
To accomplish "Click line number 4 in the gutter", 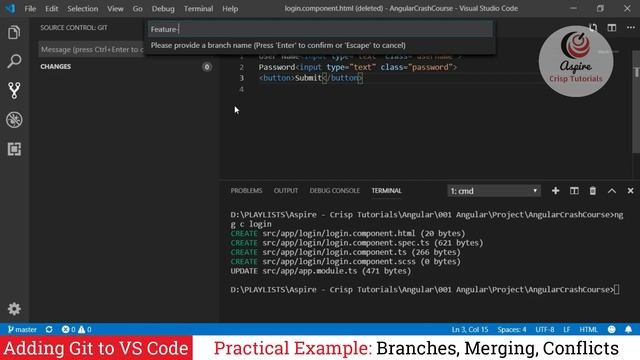I will [x=241, y=89].
